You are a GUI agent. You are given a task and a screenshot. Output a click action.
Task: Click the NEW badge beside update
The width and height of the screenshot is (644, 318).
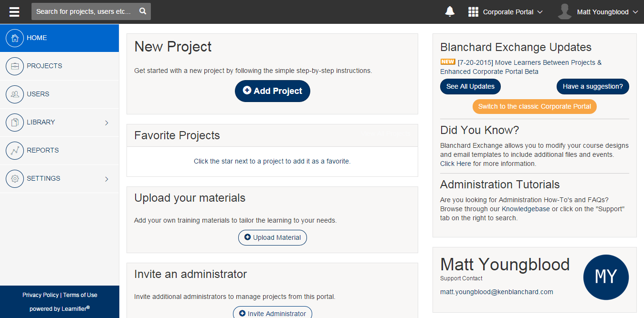(x=448, y=62)
